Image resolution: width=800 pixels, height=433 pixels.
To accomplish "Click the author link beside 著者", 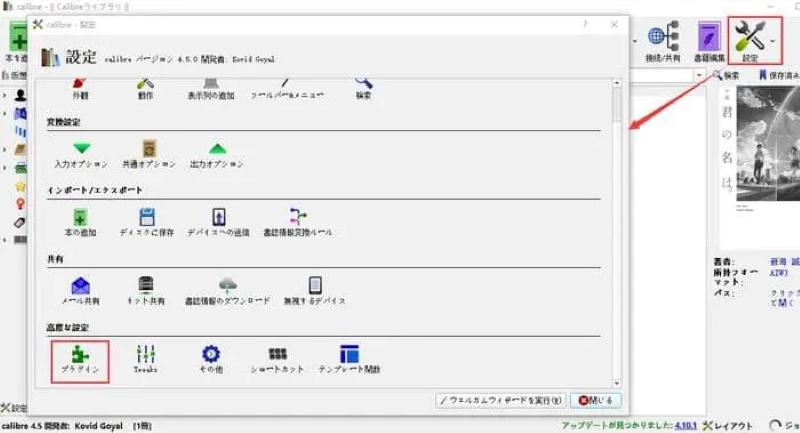I will (784, 262).
